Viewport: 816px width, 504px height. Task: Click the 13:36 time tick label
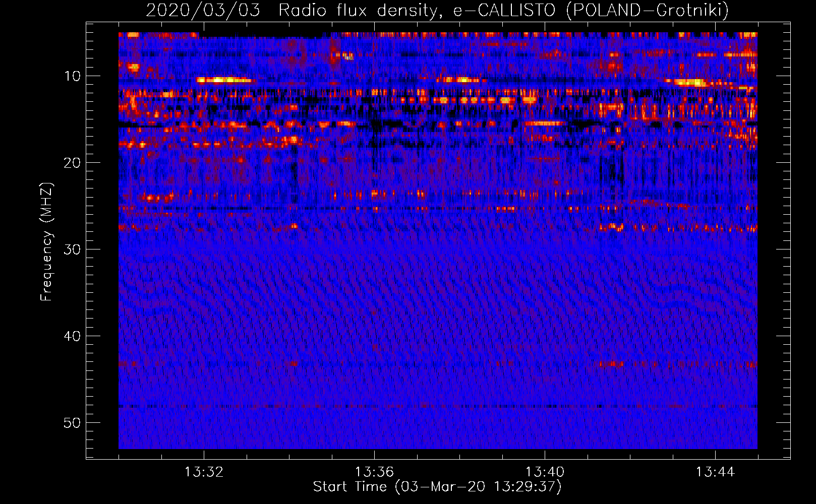tap(374, 472)
